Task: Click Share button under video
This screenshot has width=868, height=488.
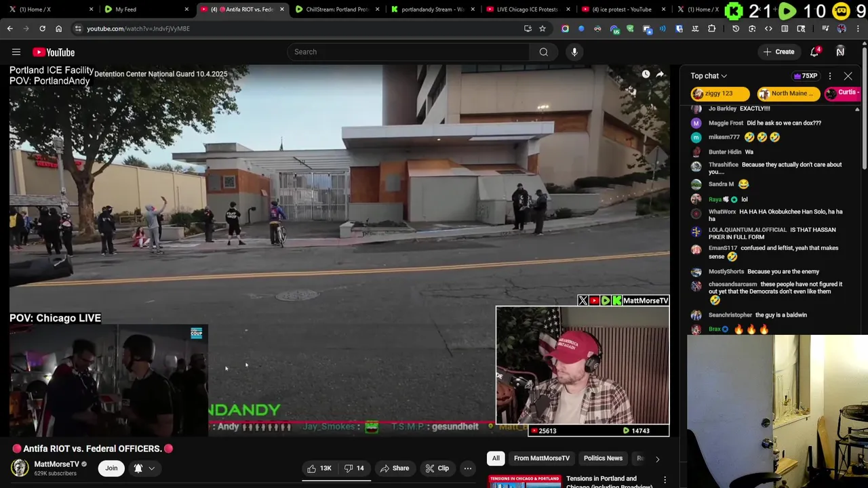Action: [395, 468]
